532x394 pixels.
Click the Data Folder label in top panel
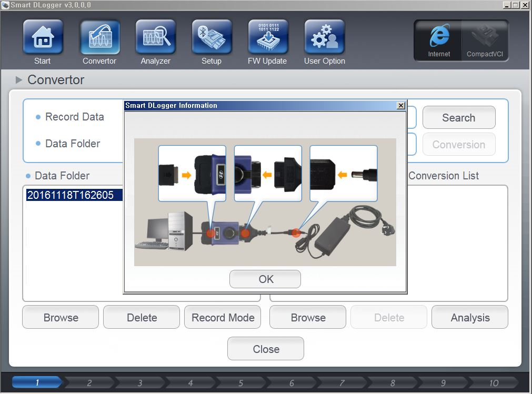[73, 144]
